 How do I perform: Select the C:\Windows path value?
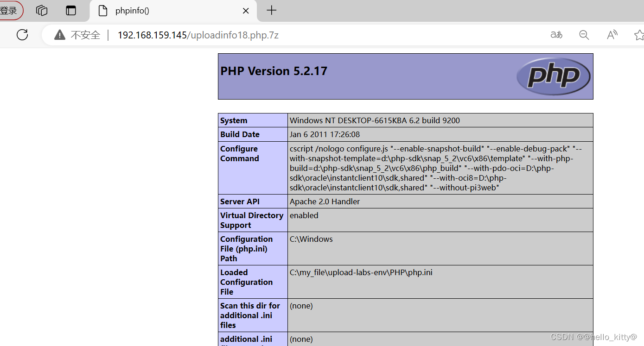(311, 239)
